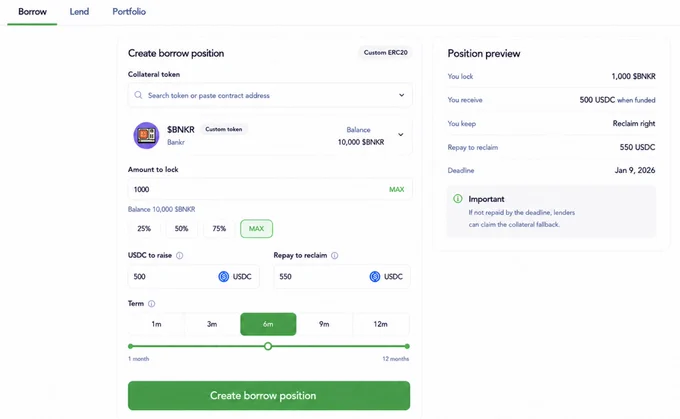The height and width of the screenshot is (419, 680).
Task: Open the Portfolio tab
Action: pos(129,12)
